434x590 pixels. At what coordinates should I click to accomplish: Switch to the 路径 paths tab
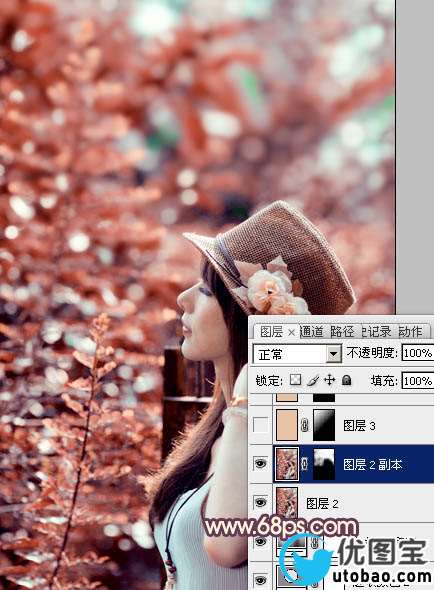[x=342, y=331]
